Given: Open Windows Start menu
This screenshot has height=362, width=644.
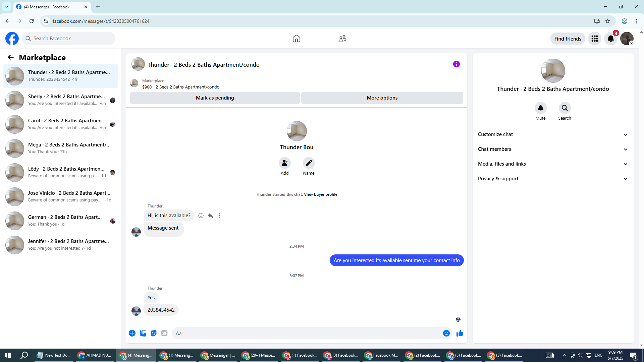Looking at the screenshot, I should tap(8, 355).
